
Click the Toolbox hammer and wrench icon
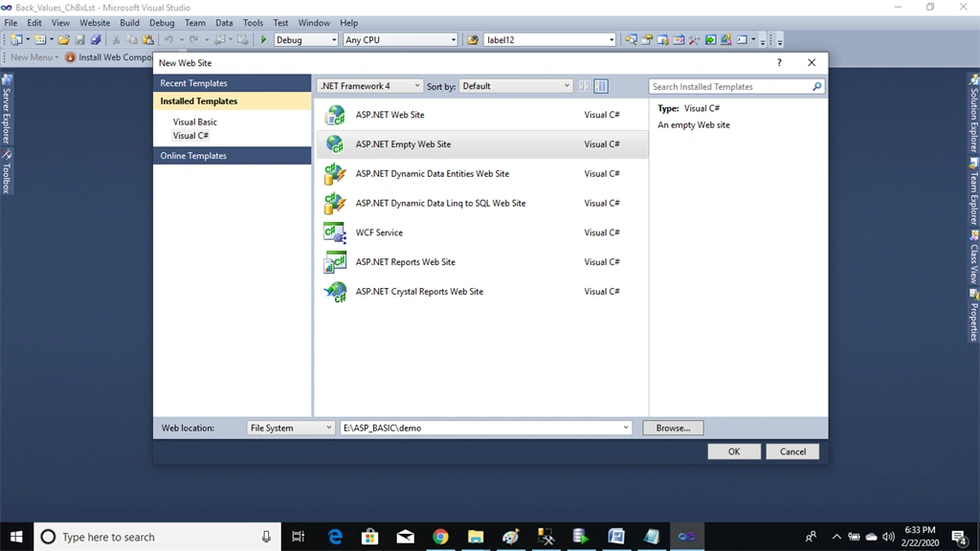[695, 40]
